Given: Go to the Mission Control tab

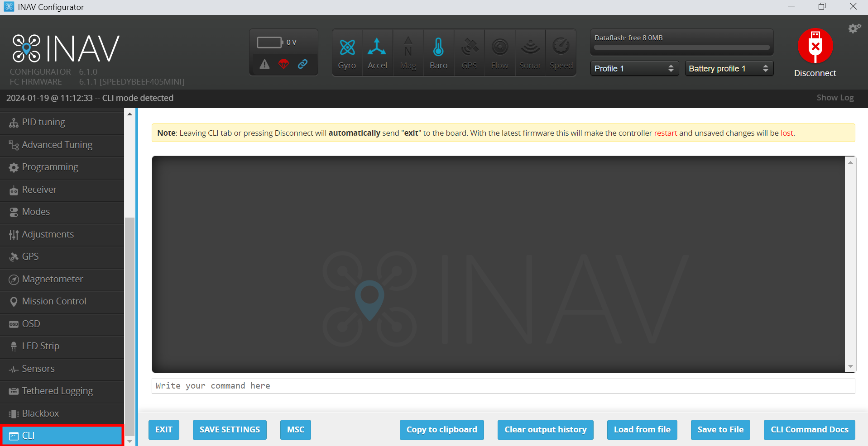Looking at the screenshot, I should (x=62, y=302).
